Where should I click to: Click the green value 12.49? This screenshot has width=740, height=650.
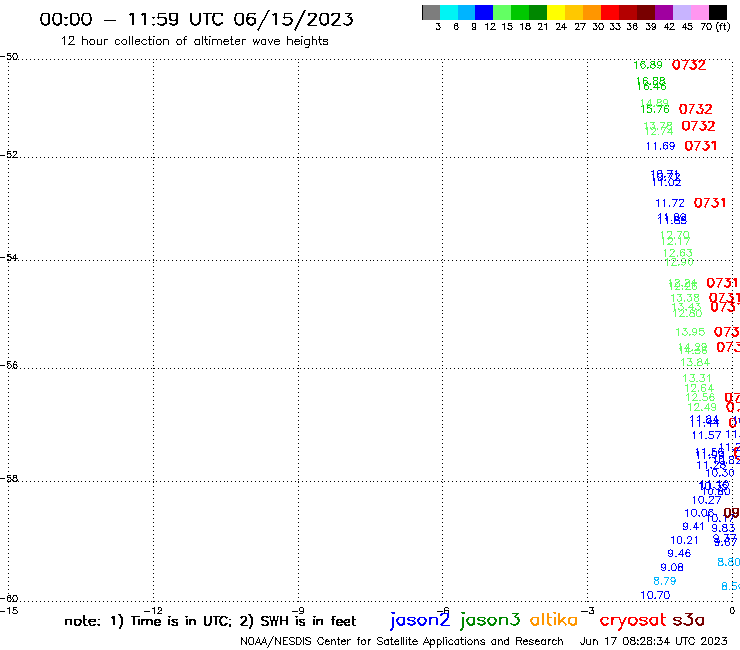pos(702,407)
